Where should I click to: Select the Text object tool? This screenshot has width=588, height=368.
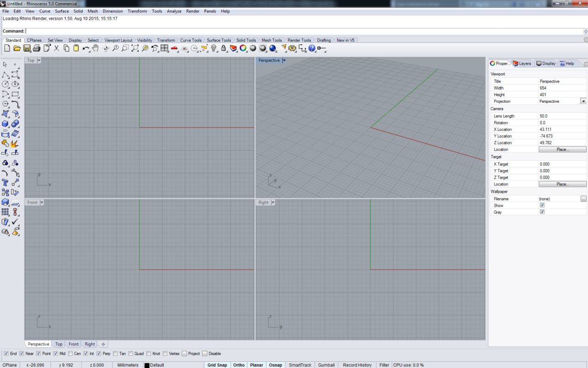click(6, 182)
